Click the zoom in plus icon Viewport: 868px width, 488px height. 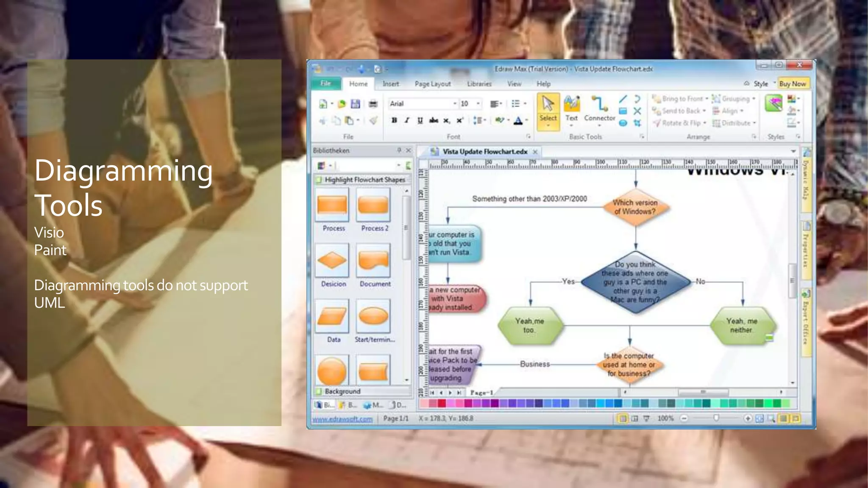click(748, 419)
